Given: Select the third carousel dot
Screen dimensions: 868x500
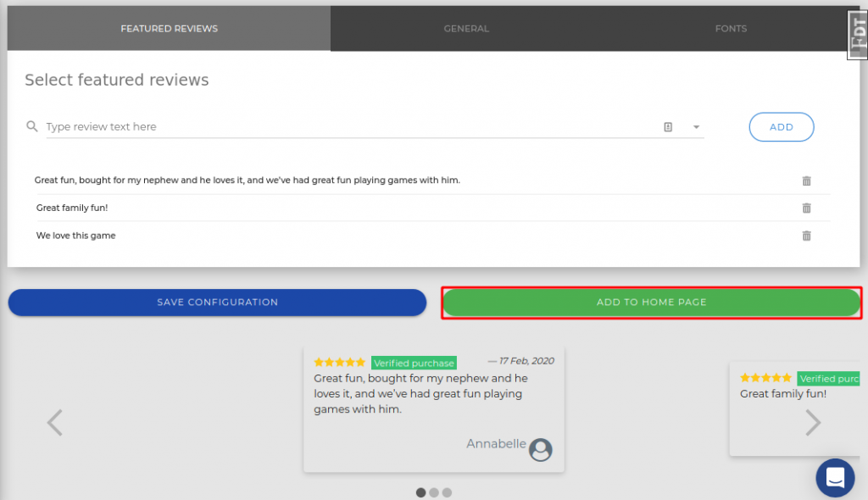Looking at the screenshot, I should point(448,492).
